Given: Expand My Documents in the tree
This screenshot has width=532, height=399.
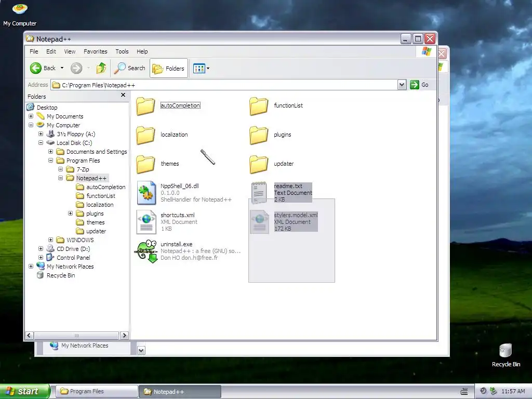Looking at the screenshot, I should click(31, 116).
